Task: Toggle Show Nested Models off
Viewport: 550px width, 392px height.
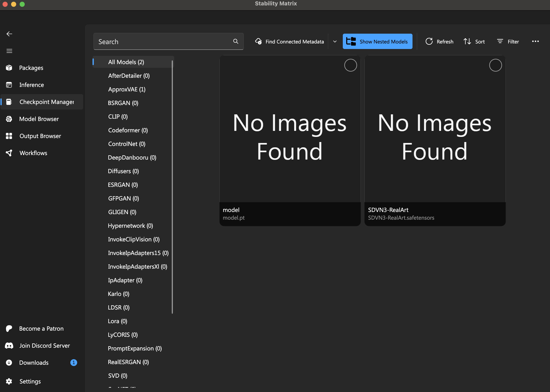Action: [377, 42]
